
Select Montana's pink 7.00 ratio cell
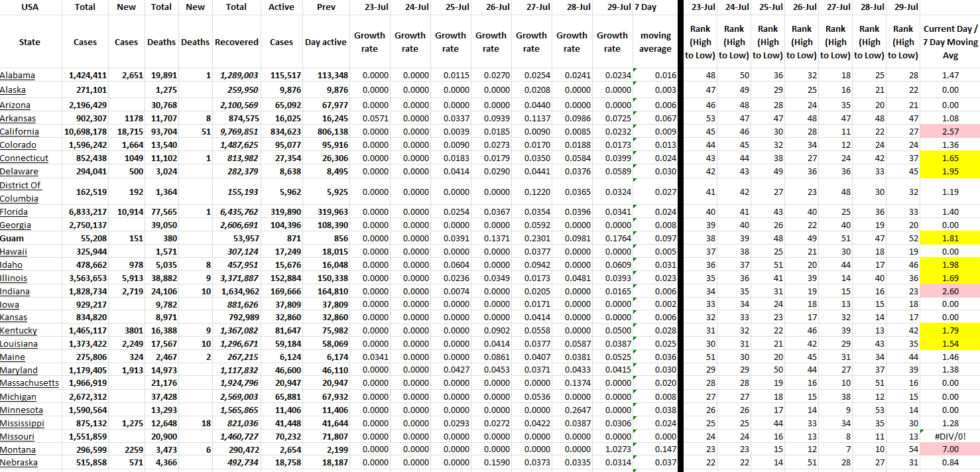[x=950, y=449]
